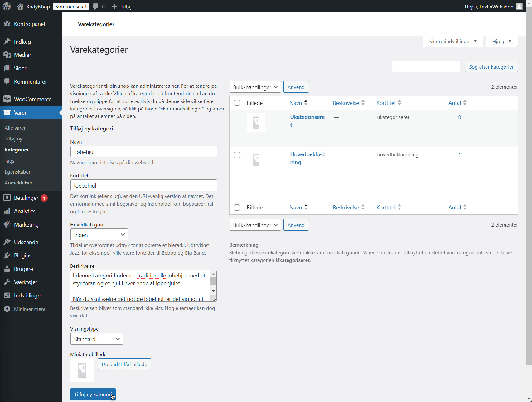Click the Upload/Tilføj billede button

pos(124,364)
